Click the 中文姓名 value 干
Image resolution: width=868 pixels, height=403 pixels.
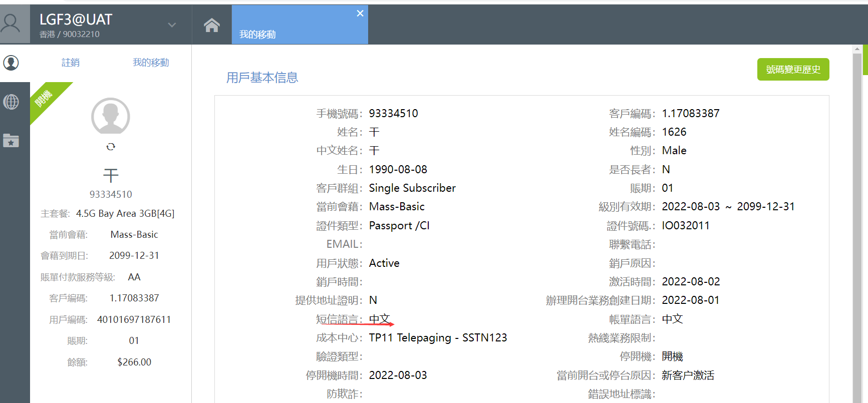(x=374, y=151)
